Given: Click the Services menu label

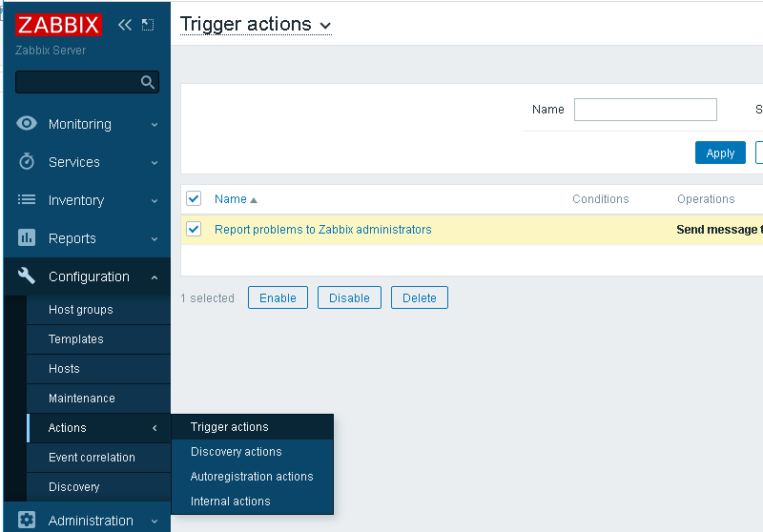Looking at the screenshot, I should [x=74, y=162].
